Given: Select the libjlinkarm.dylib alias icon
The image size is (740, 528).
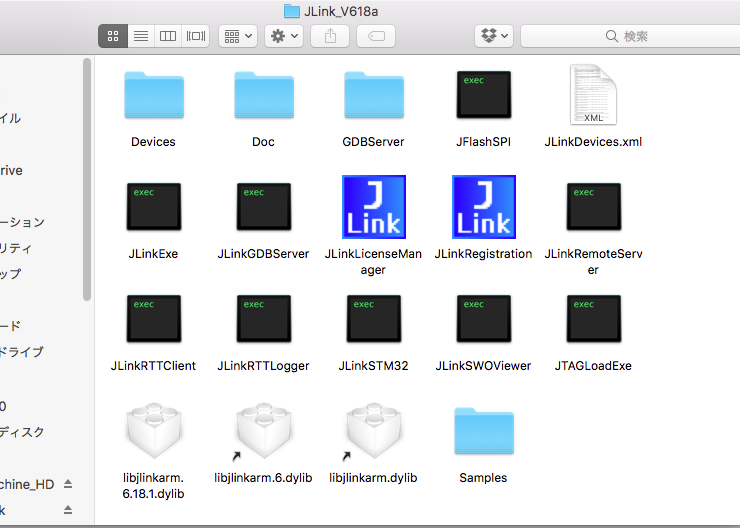Looking at the screenshot, I should click(x=374, y=430).
